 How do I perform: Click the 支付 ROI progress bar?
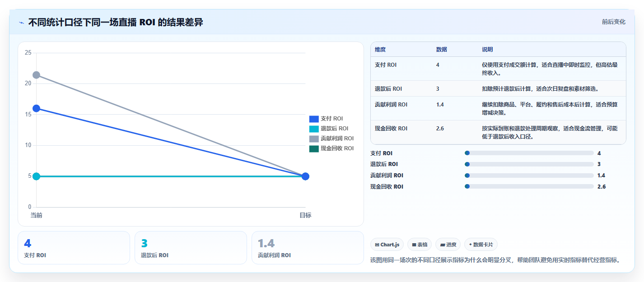(529, 153)
